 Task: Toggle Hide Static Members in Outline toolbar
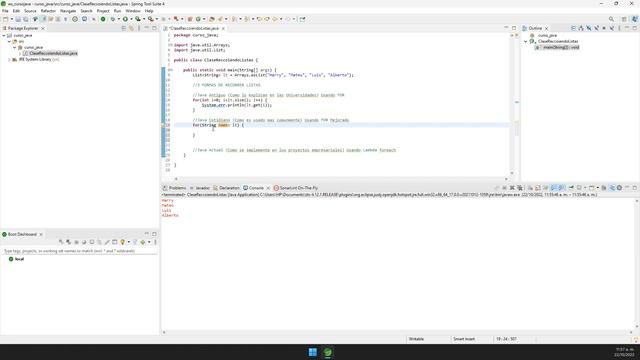coord(597,28)
